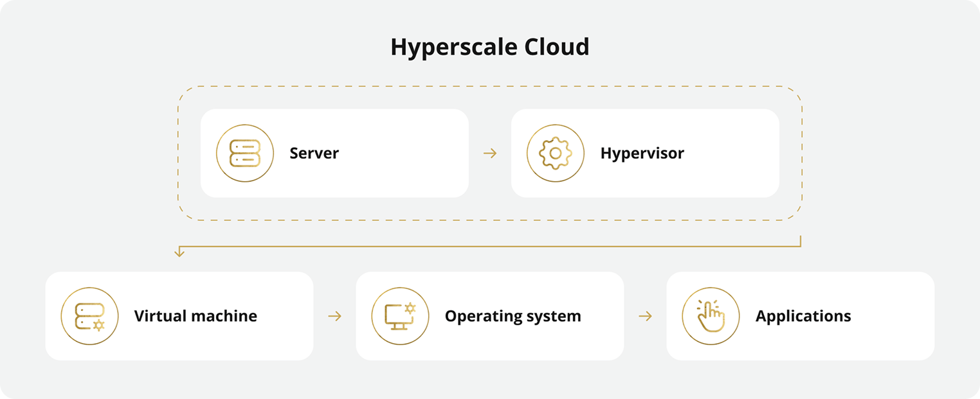980x399 pixels.
Task: Click the circled gear inside the Hypervisor card
Action: [x=554, y=153]
